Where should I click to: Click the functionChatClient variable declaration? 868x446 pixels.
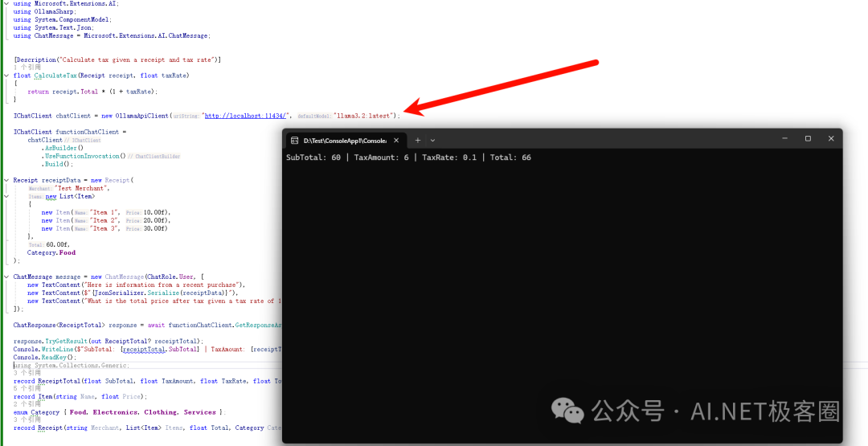coord(88,132)
